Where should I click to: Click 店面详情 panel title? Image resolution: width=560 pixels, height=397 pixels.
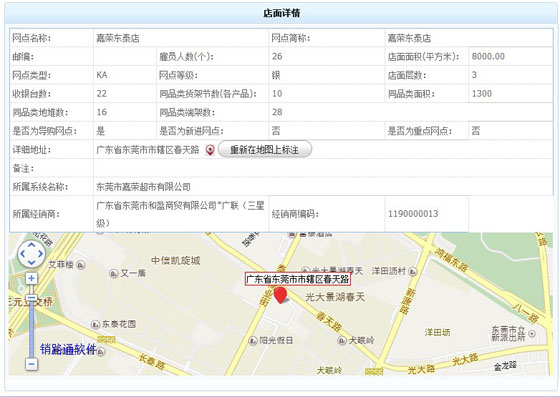(281, 13)
